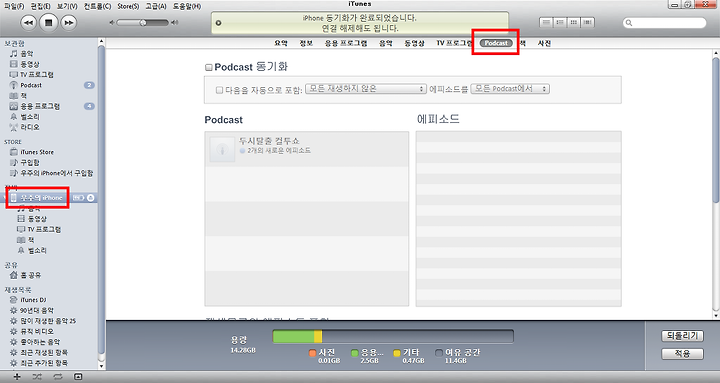Open the 정보 device tab

pyautogui.click(x=306, y=43)
